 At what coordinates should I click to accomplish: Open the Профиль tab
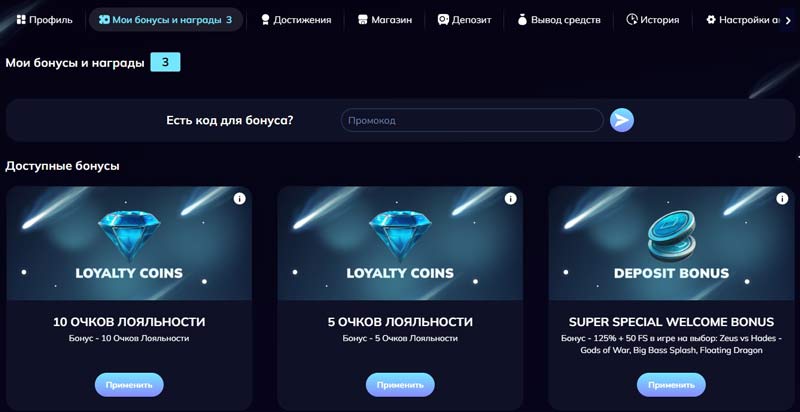coord(44,19)
